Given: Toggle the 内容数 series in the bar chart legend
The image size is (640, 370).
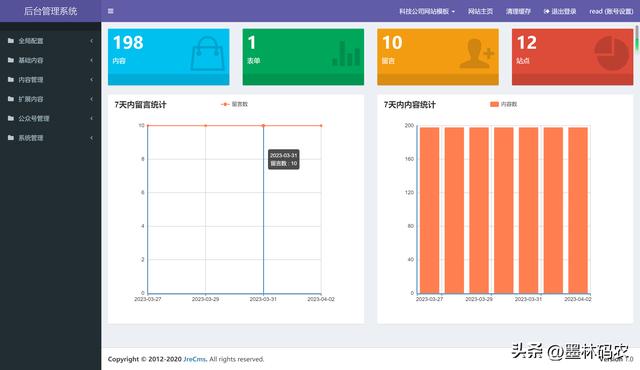Looking at the screenshot, I should point(503,104).
